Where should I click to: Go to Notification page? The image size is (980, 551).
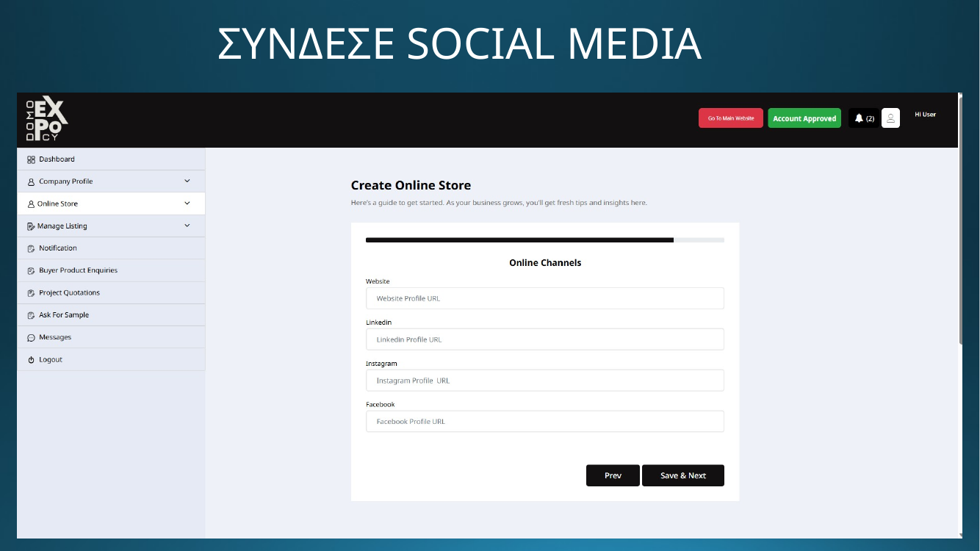[111, 248]
